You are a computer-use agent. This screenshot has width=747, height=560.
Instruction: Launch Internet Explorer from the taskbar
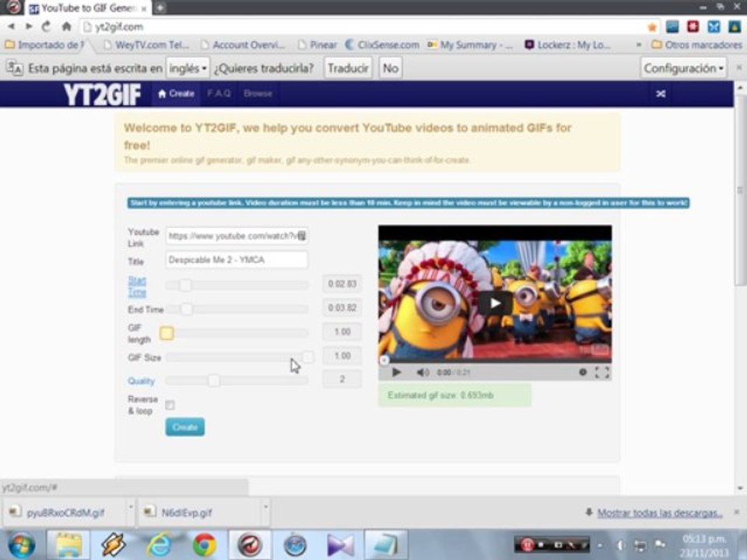159,544
